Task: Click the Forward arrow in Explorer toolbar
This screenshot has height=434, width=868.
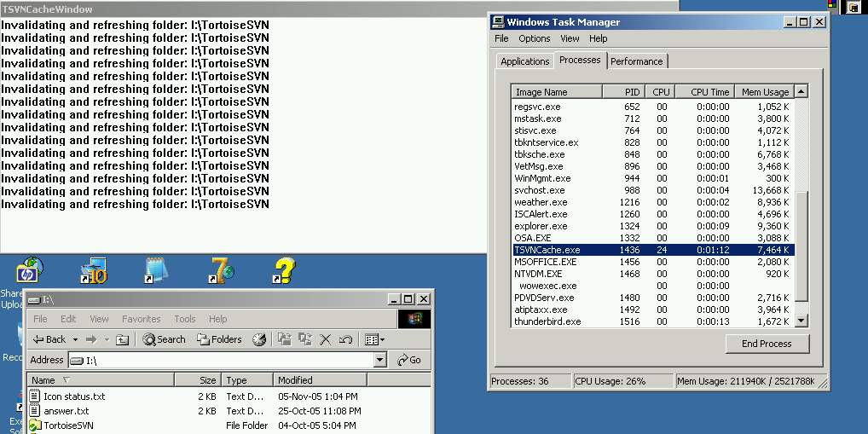Action: pyautogui.click(x=91, y=339)
